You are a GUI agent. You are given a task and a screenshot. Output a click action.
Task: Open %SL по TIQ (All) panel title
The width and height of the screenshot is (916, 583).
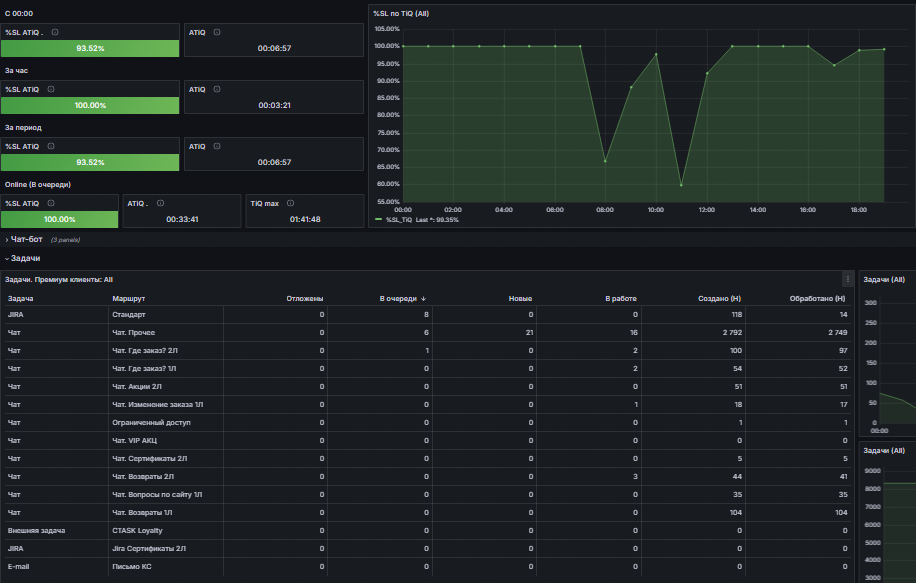pyautogui.click(x=401, y=13)
